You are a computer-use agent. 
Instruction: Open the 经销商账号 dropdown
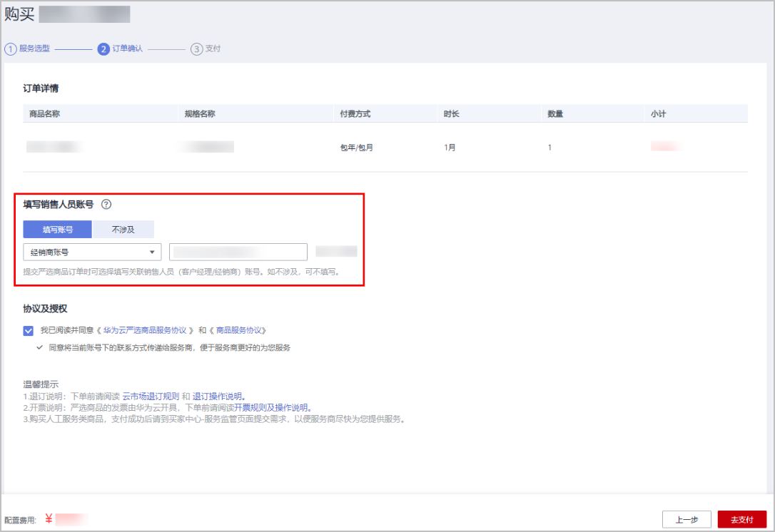coord(93,252)
